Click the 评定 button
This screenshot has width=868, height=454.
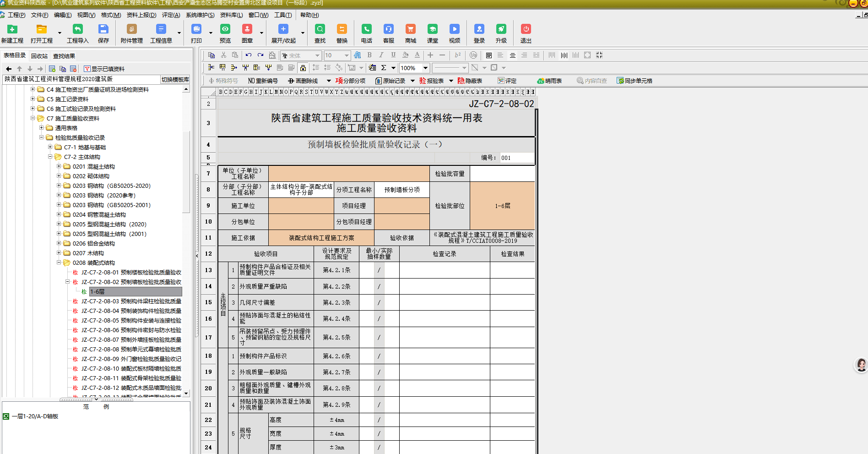[507, 81]
